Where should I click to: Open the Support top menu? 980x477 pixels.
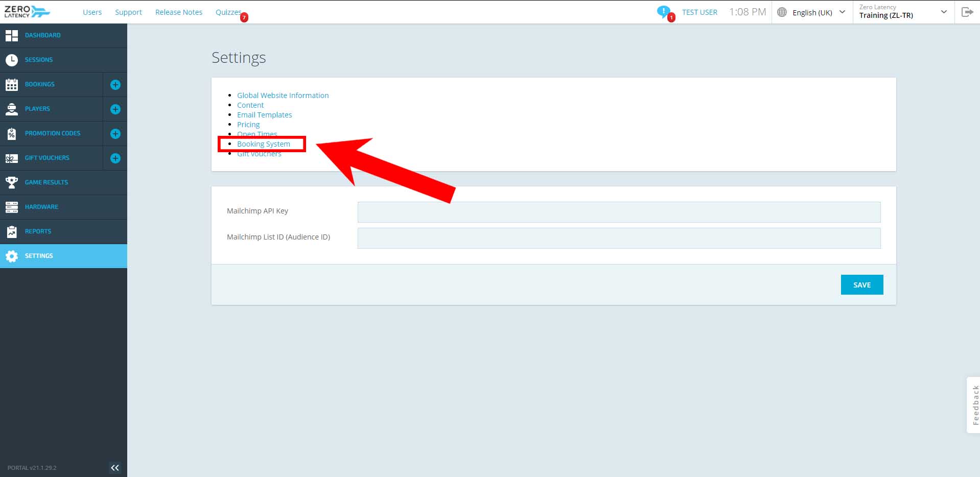tap(128, 12)
